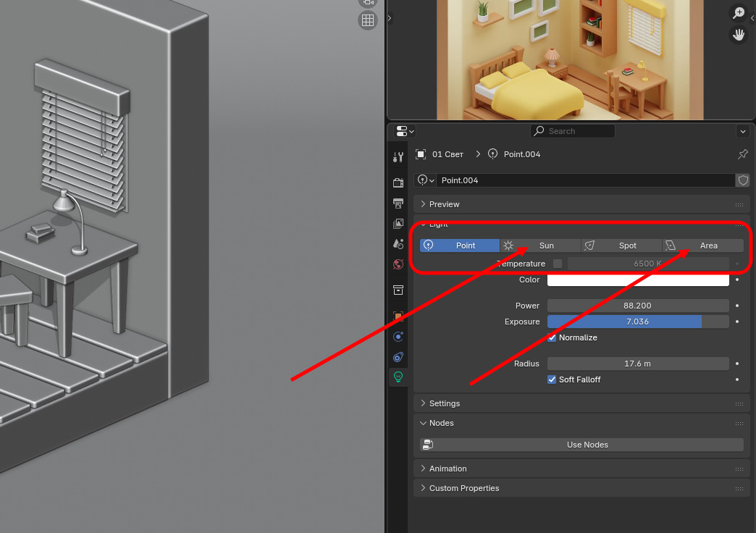Toggle orthographic grid view icon
Image resolution: width=756 pixels, height=533 pixels.
coord(368,20)
